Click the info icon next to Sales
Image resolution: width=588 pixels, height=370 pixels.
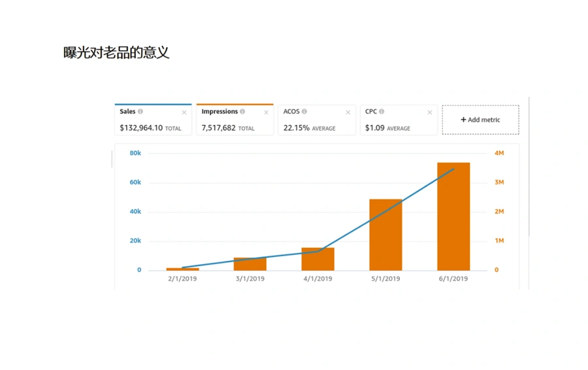[140, 111]
